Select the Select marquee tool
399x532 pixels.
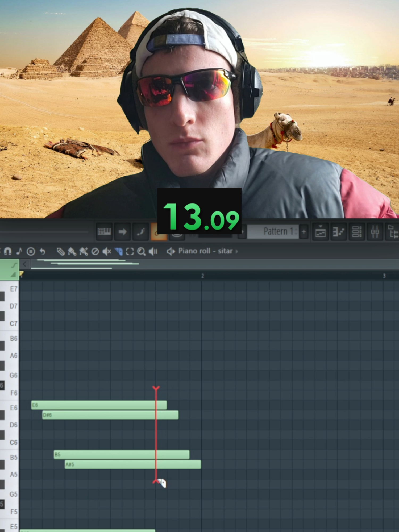click(130, 251)
